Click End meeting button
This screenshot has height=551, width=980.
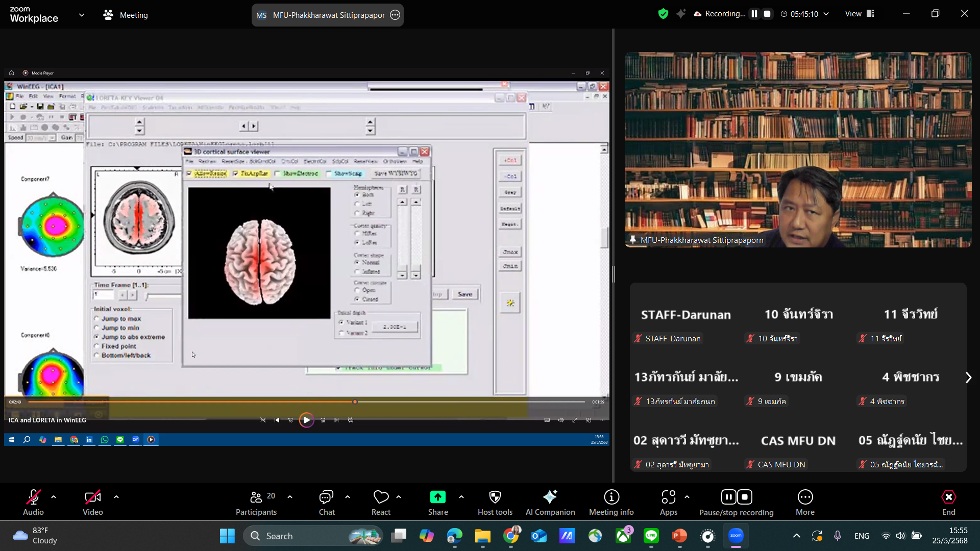[x=948, y=497]
